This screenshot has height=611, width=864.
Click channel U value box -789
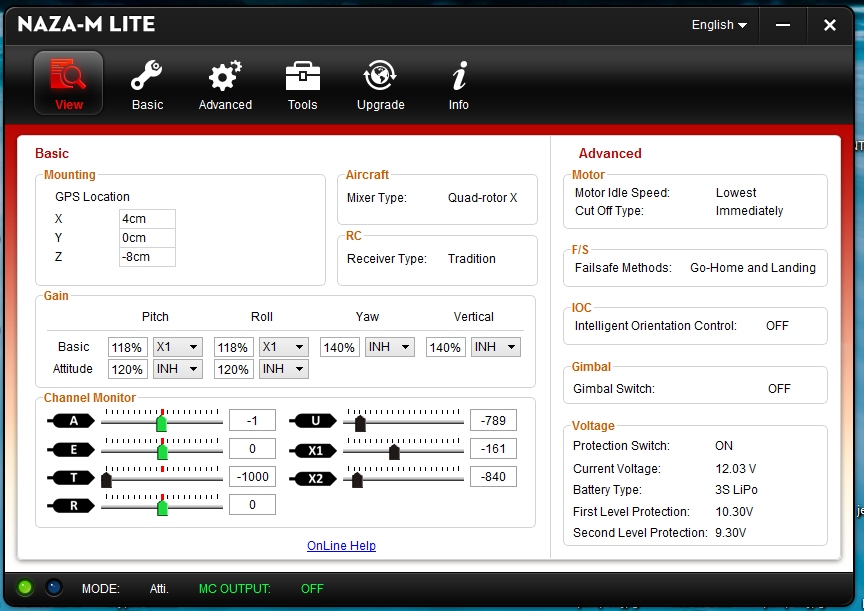coord(493,420)
